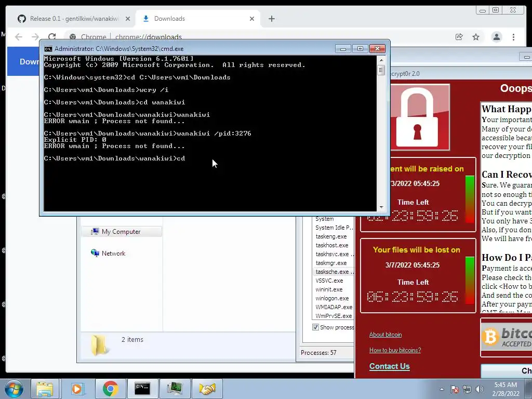This screenshot has height=399, width=532.
Task: Reload the Chrome page
Action: [x=52, y=37]
